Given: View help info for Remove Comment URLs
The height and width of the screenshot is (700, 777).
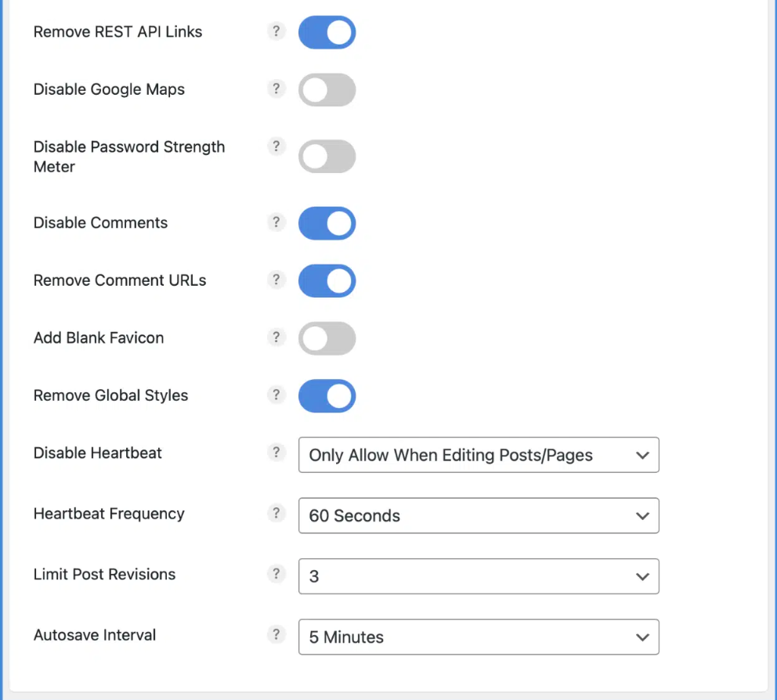Looking at the screenshot, I should (276, 280).
